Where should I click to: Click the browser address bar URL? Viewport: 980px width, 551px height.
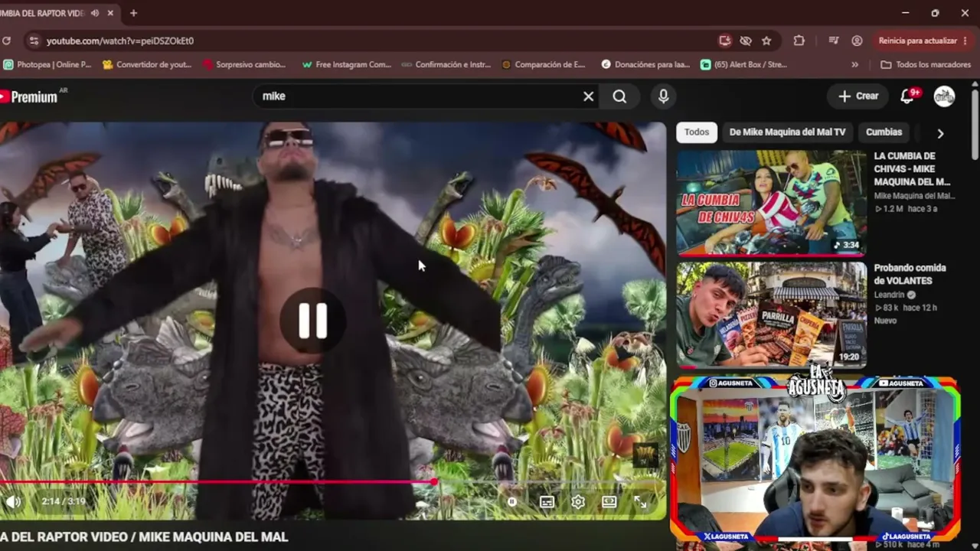pos(120,41)
